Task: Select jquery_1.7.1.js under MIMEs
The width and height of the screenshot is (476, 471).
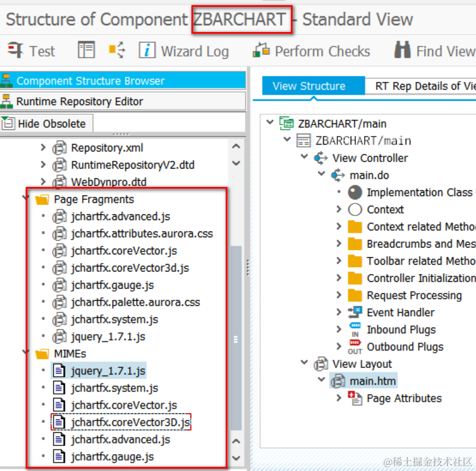Action: click(108, 371)
